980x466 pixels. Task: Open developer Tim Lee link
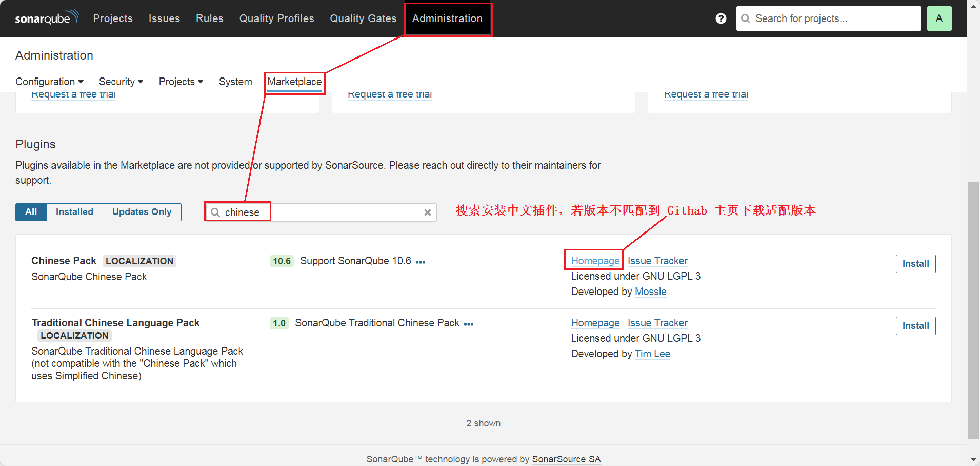[x=652, y=354]
